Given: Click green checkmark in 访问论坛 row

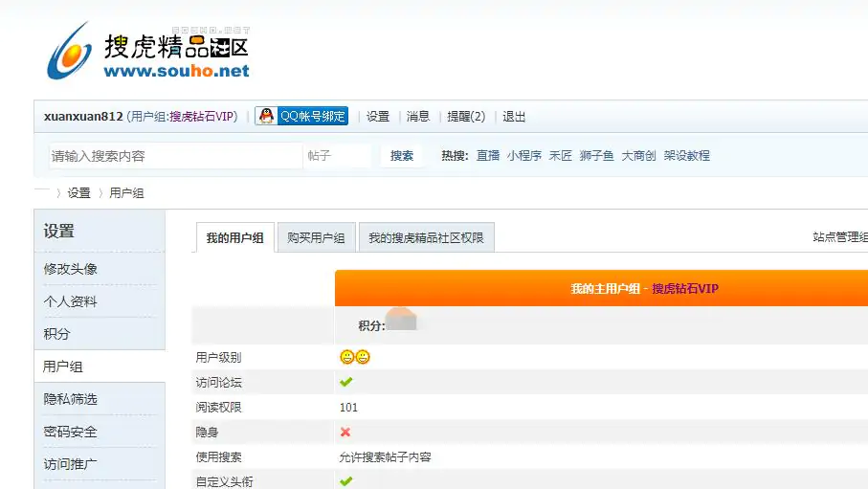Looking at the screenshot, I should tap(346, 382).
